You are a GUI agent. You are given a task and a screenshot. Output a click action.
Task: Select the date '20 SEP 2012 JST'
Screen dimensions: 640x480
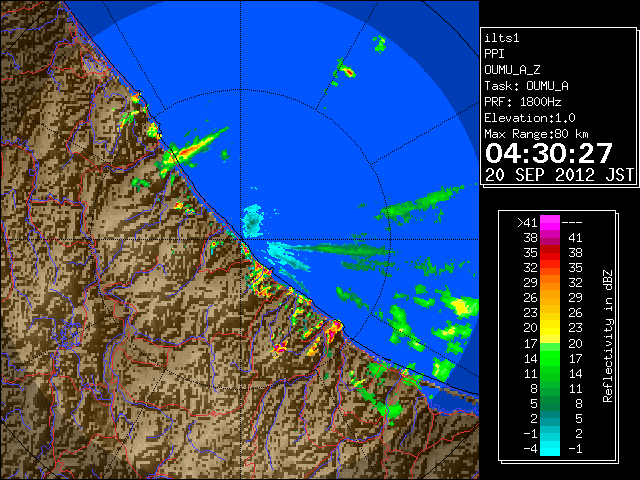[x=560, y=175]
